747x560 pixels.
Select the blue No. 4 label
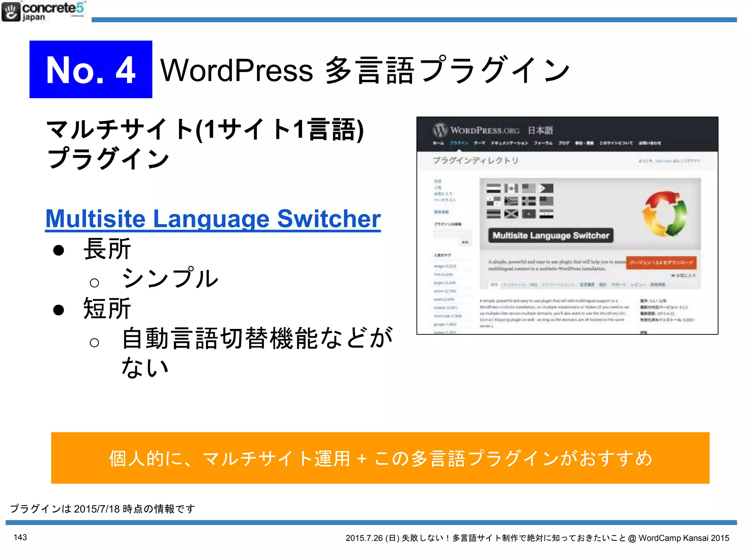pyautogui.click(x=91, y=69)
